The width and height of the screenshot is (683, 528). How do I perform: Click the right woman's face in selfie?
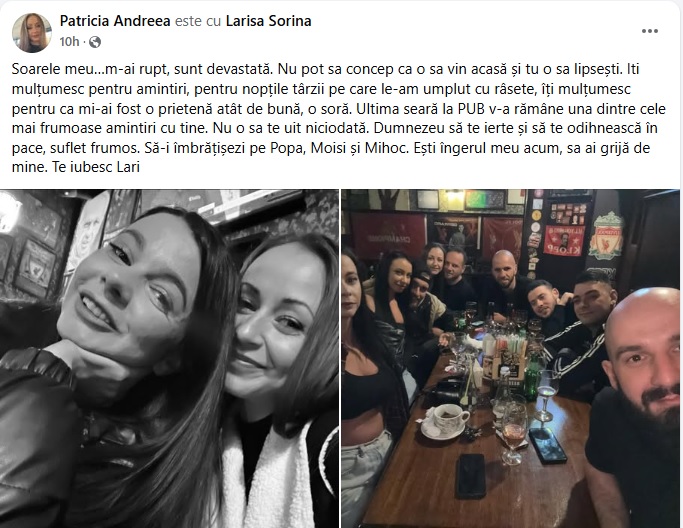tap(272, 322)
